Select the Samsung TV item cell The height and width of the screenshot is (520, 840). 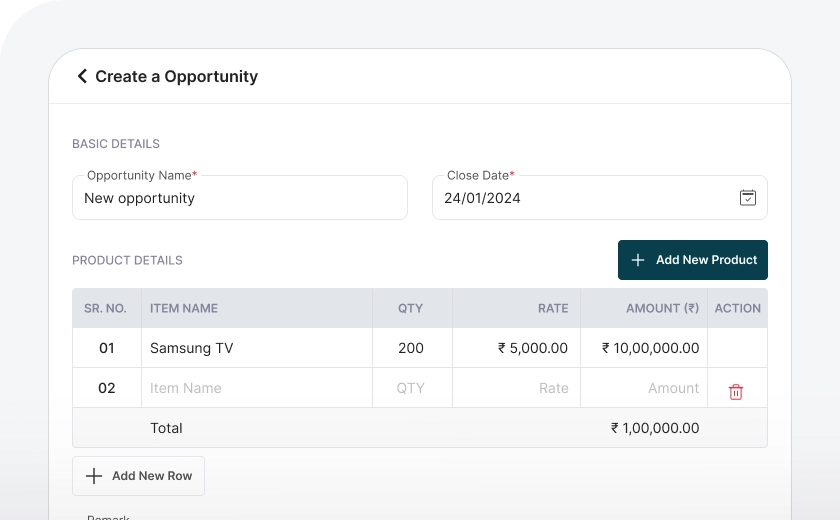coord(192,348)
